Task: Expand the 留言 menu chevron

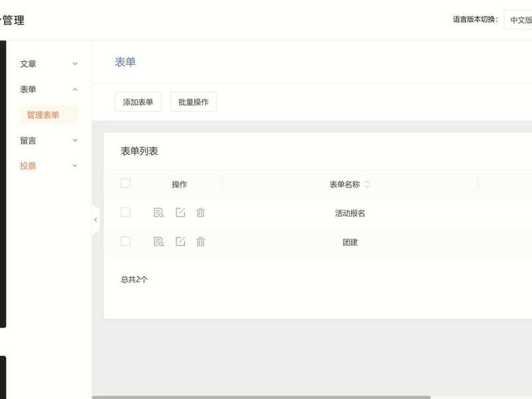Action: 75,140
